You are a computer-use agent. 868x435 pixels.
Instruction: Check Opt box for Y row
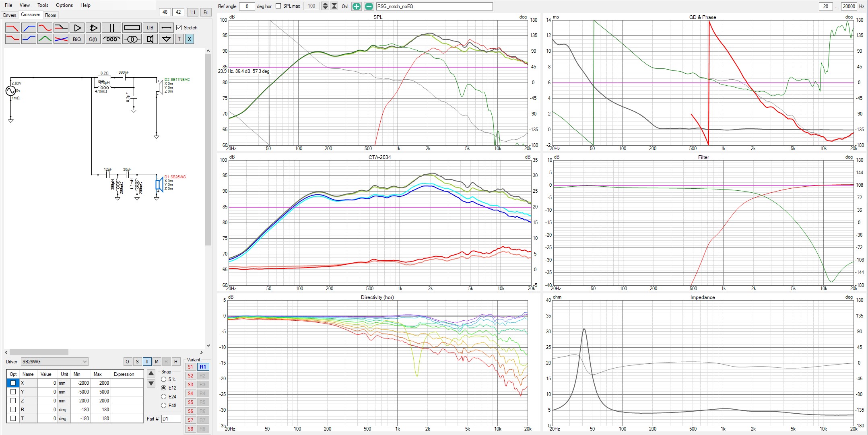13,392
